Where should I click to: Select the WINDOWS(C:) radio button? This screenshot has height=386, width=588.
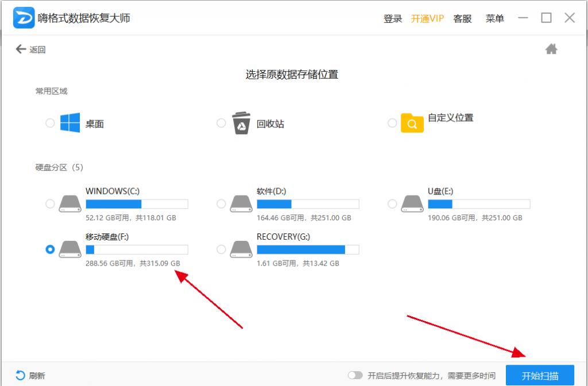click(x=50, y=204)
